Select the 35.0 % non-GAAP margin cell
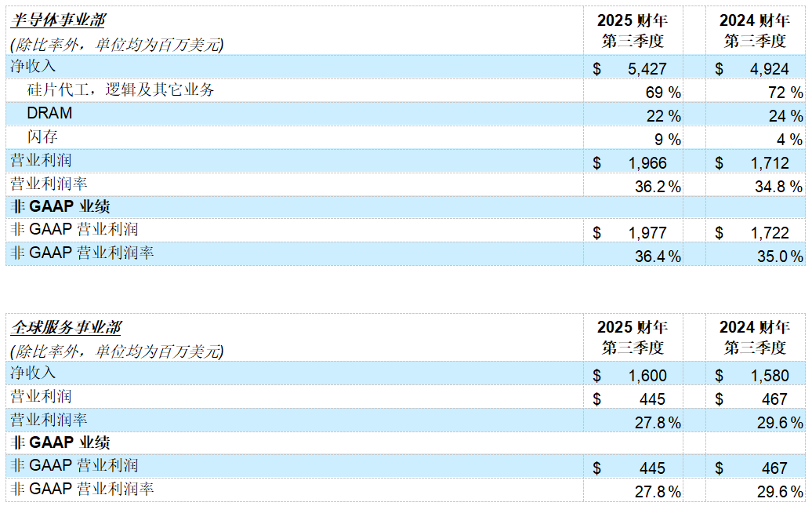Image resolution: width=812 pixels, height=506 pixels. click(779, 257)
